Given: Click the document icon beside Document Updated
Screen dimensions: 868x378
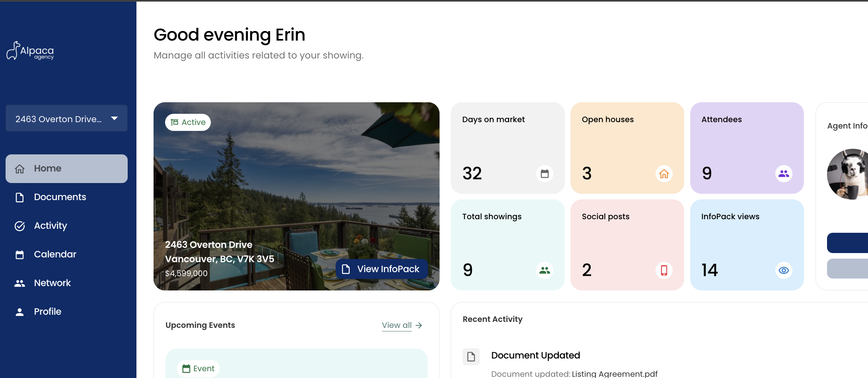Looking at the screenshot, I should (471, 357).
